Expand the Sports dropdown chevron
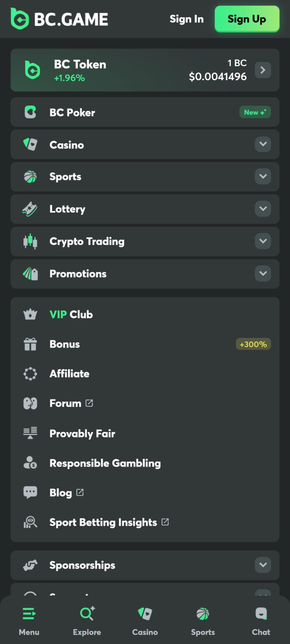The height and width of the screenshot is (644, 290). (263, 176)
